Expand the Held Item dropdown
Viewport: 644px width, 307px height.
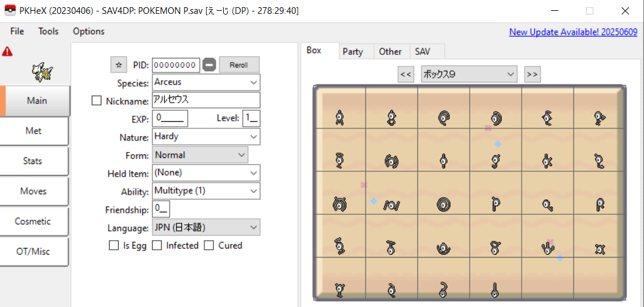(206, 173)
